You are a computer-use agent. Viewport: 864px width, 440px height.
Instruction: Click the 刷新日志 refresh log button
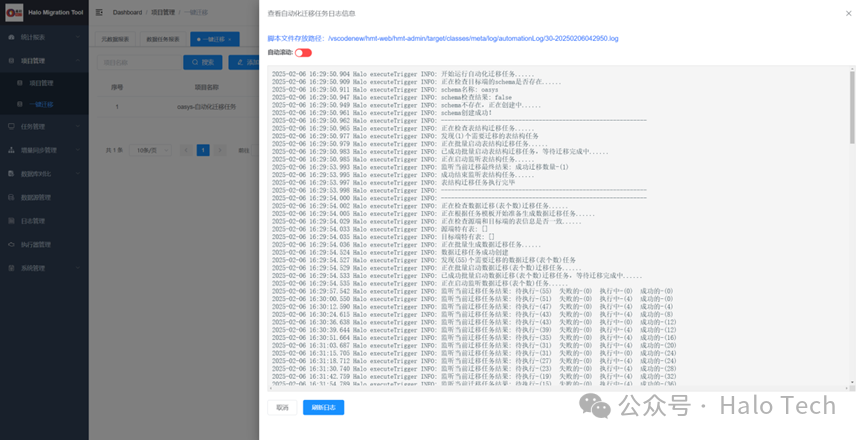click(x=323, y=408)
